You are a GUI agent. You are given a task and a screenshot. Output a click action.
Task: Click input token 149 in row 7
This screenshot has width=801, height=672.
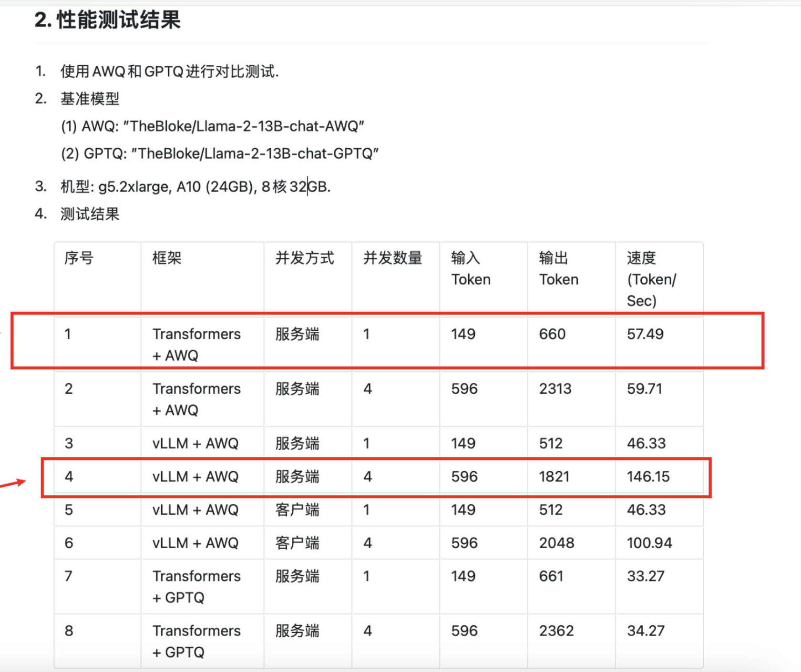pyautogui.click(x=463, y=576)
